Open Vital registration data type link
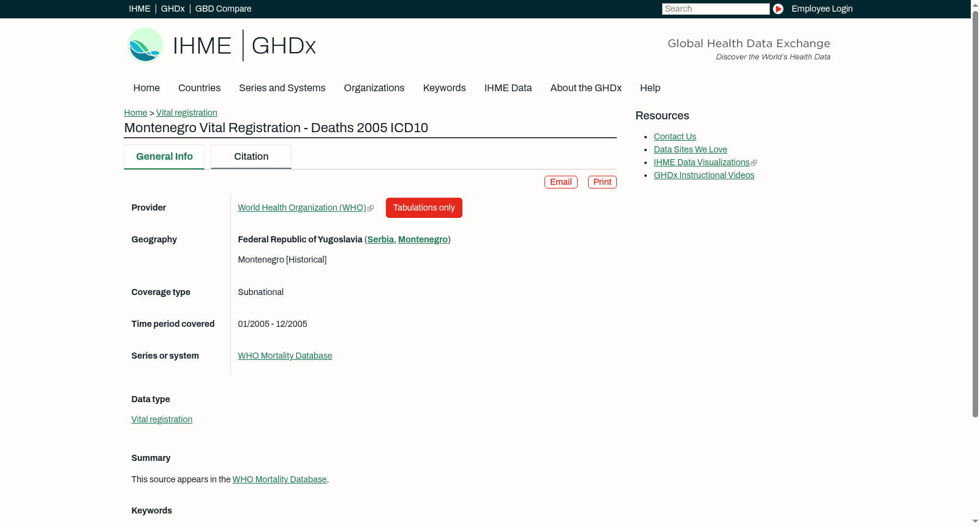The width and height of the screenshot is (980, 527). click(162, 420)
